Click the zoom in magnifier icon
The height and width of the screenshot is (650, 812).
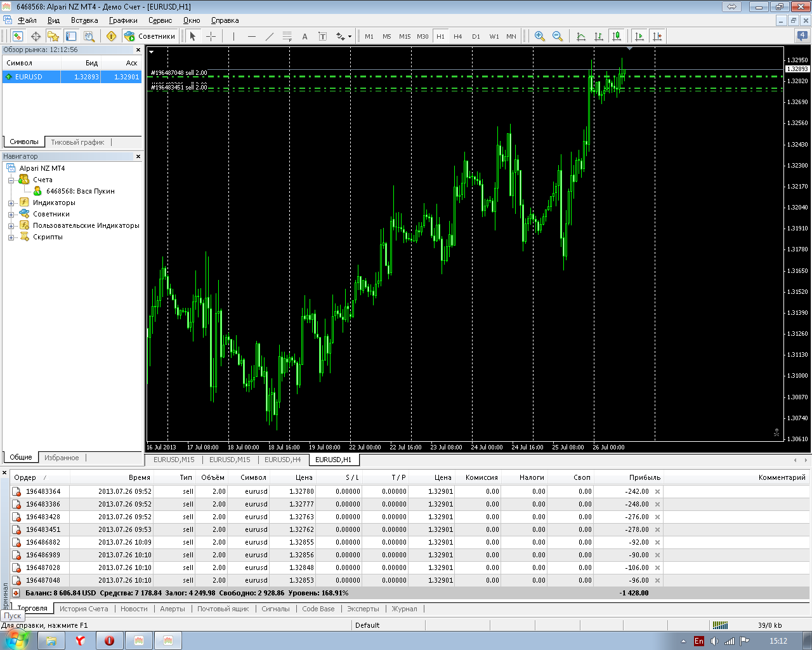click(540, 36)
